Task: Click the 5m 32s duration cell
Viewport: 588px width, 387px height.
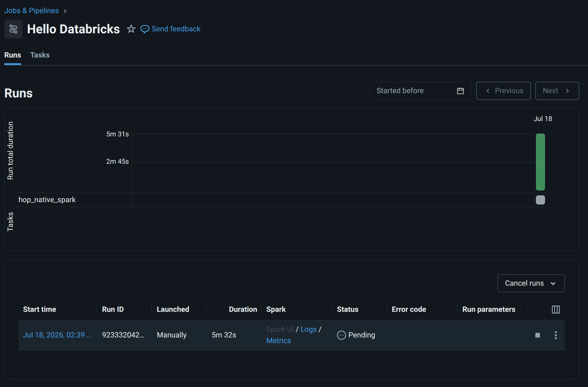Action: click(224, 335)
